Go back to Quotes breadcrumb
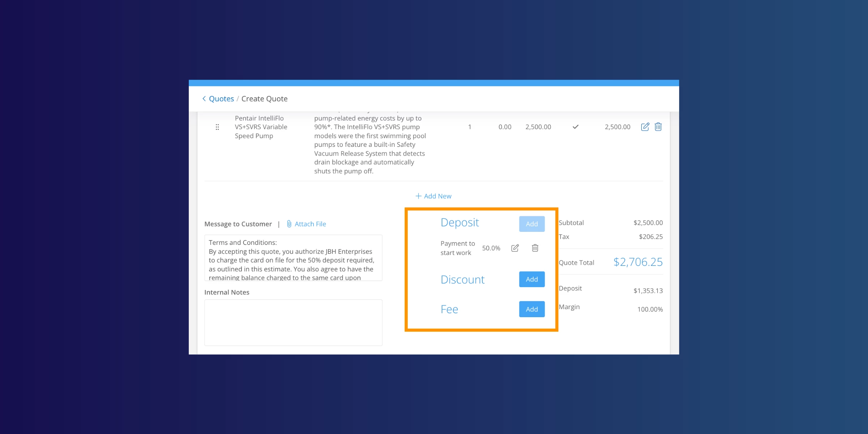The width and height of the screenshot is (868, 434). 221,99
